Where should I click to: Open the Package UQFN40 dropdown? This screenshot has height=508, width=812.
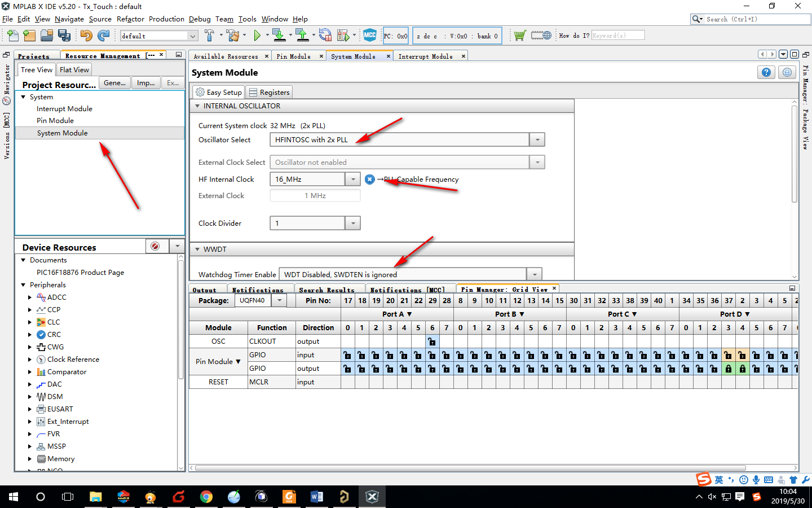pyautogui.click(x=280, y=300)
